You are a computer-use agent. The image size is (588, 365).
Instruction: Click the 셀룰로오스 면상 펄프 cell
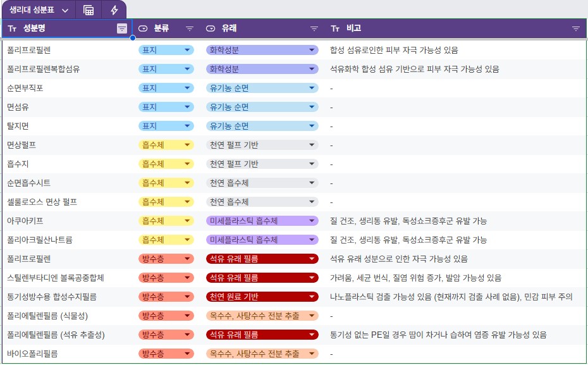coord(42,202)
